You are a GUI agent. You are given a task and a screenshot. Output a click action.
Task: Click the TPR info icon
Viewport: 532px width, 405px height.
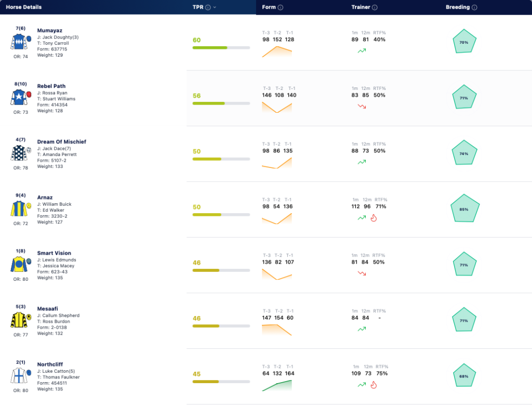(x=208, y=7)
